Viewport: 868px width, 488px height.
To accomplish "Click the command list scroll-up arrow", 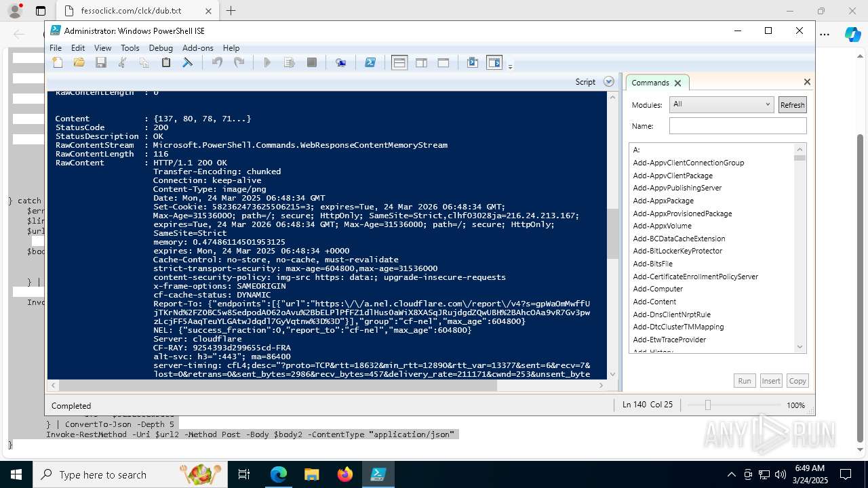I will tap(800, 149).
